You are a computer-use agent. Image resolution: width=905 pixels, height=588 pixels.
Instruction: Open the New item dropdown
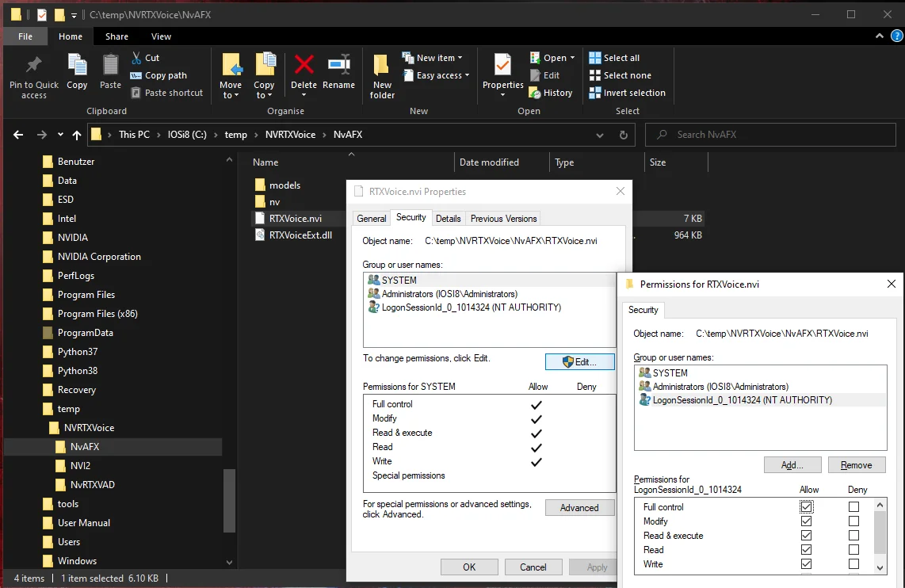[433, 58]
